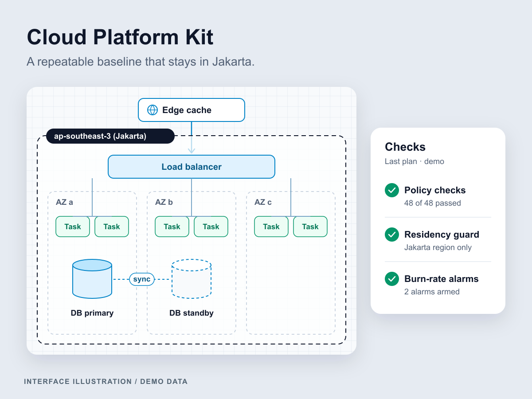Click the Policy checks green checkmark icon
Viewport: 532px width, 399px height.
click(x=392, y=190)
